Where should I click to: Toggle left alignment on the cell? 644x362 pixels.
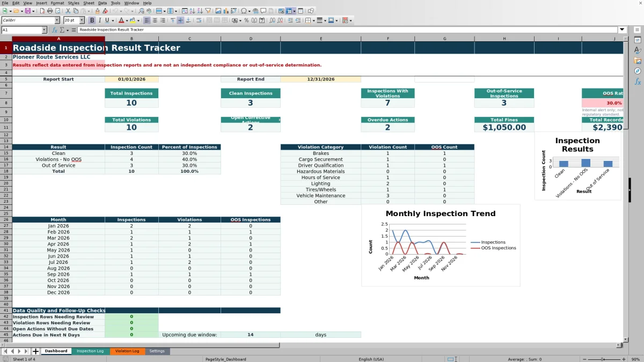point(147,20)
